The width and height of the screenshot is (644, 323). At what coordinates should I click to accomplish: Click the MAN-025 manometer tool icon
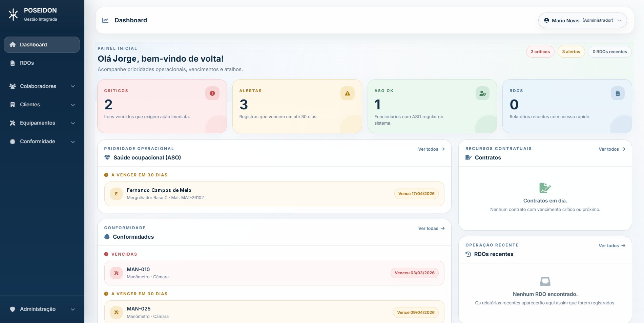[x=116, y=313]
